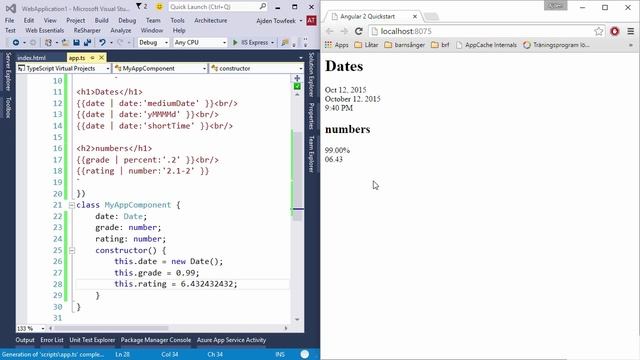Click the Navigate Backward toolbar button
Viewport: 640px width, 360px height.
(16, 42)
